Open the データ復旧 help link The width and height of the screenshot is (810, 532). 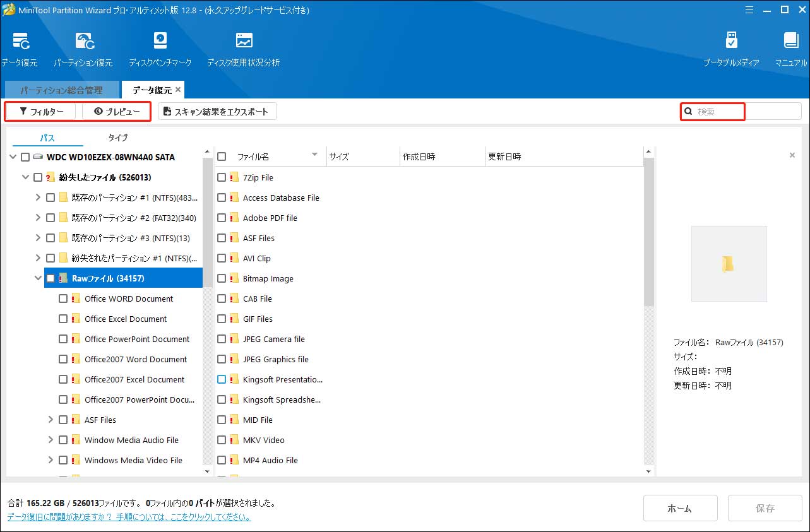[x=129, y=517]
